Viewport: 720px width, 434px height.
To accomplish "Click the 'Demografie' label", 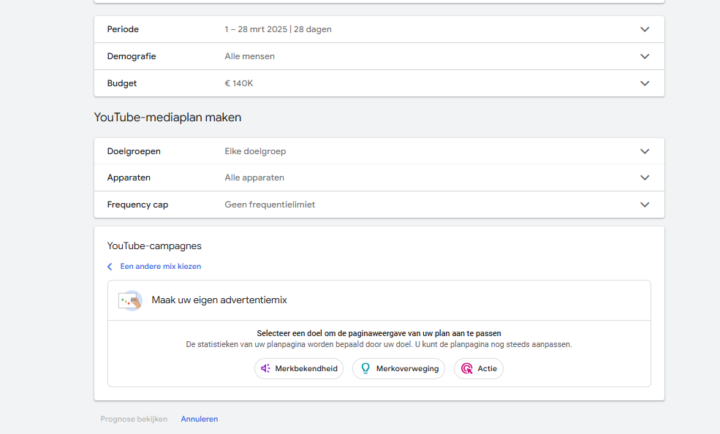I will click(131, 56).
